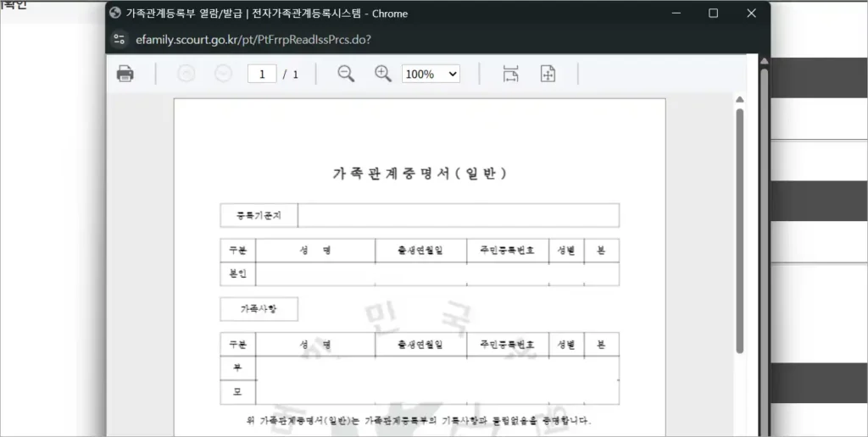Click total page count text '/ 1'
The height and width of the screenshot is (437, 868).
292,75
